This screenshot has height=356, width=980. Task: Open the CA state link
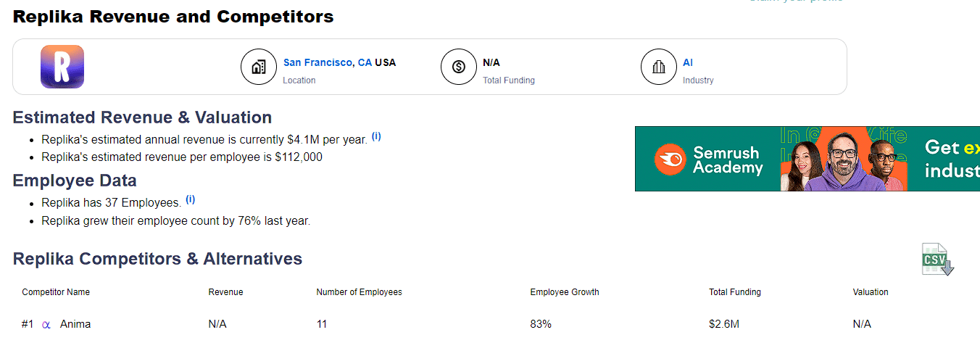[x=365, y=62]
